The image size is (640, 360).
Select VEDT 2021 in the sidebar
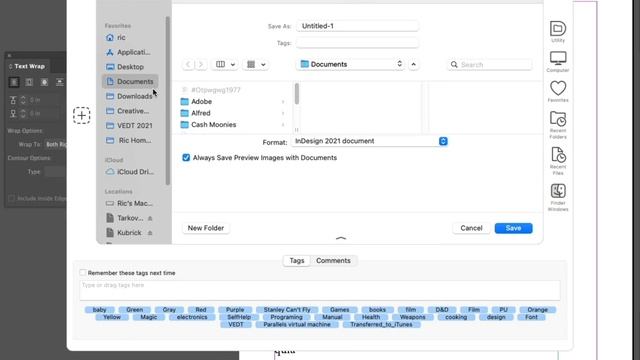130,126
